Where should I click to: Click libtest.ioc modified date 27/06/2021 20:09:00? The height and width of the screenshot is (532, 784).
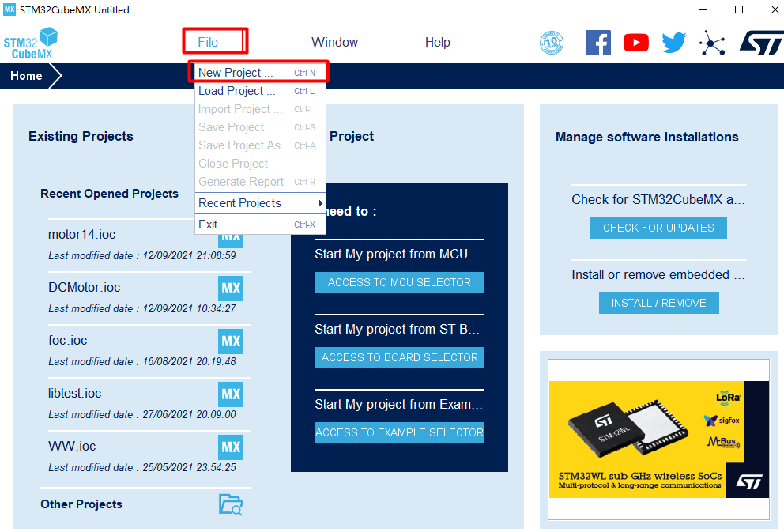pyautogui.click(x=142, y=414)
